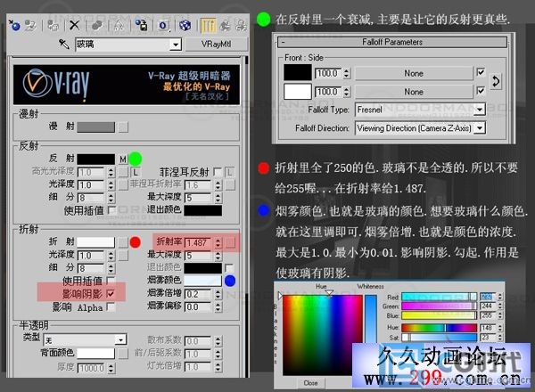
Task: Click the first None map button
Action: coord(414,73)
